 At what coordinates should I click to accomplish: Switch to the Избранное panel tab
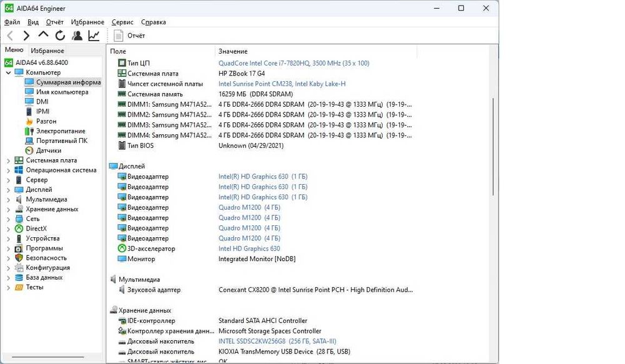coord(47,51)
